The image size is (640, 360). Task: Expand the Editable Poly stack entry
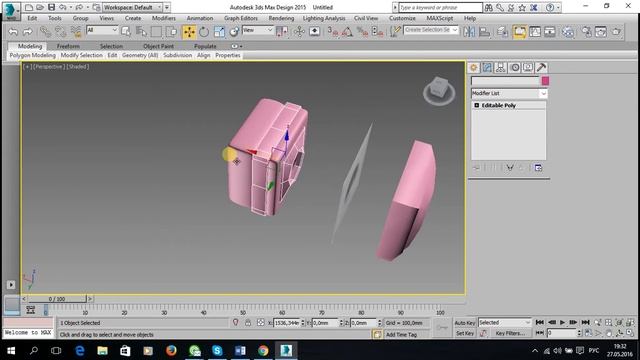[x=476, y=105]
